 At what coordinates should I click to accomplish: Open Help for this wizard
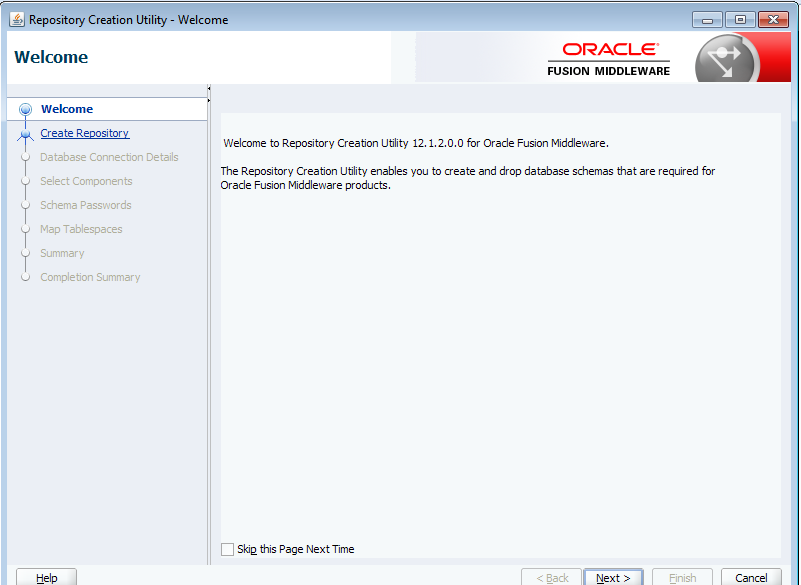[46, 577]
